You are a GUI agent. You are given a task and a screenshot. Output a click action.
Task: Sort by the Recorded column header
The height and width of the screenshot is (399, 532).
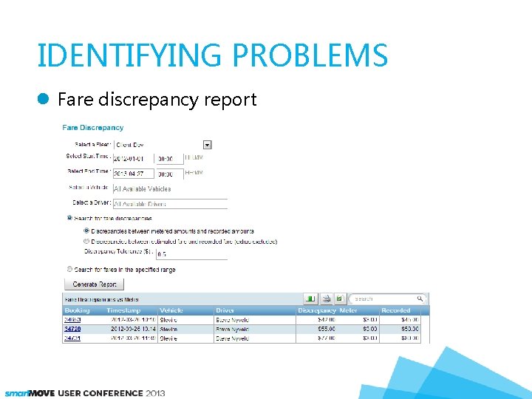396,310
